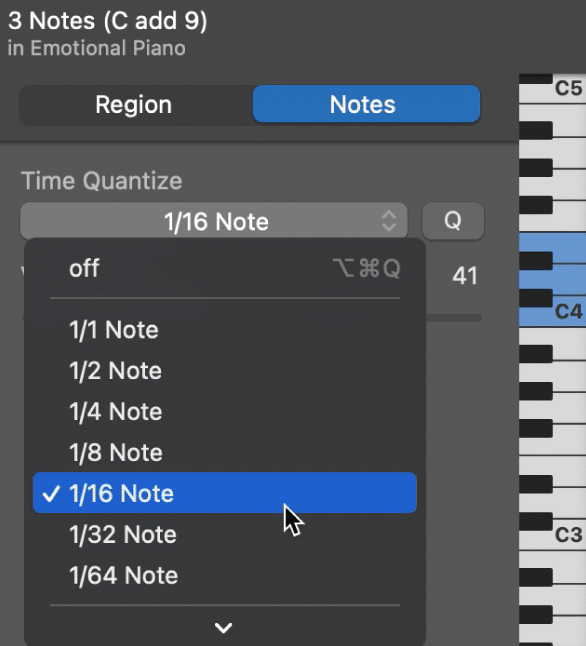Switch to the Region tab
Viewport: 586px width, 646px height.
point(134,104)
